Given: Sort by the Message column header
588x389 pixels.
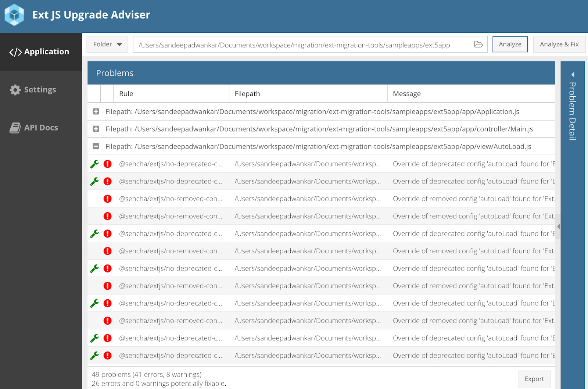Looking at the screenshot, I should tap(471, 94).
